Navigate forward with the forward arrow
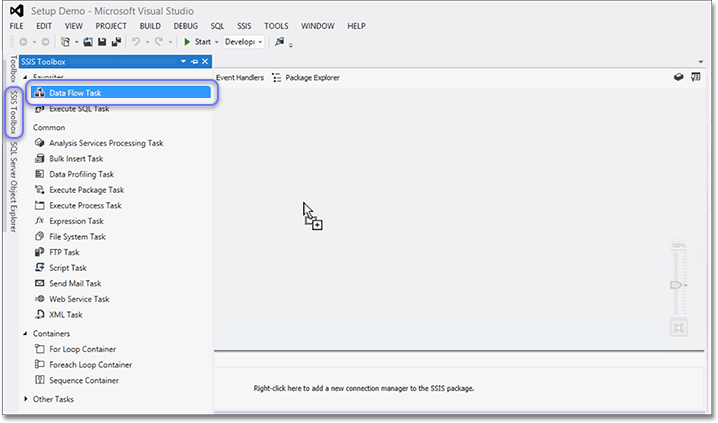Image resolution: width=718 pixels, height=423 pixels. 45,42
